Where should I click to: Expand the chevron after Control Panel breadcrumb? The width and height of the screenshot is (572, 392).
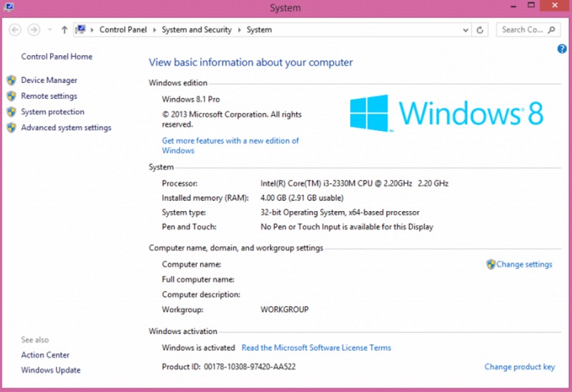tap(156, 30)
